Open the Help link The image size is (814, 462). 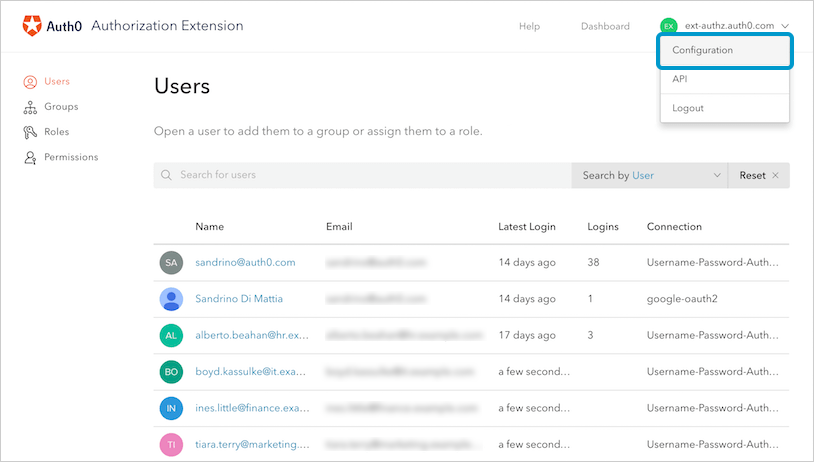coord(530,26)
